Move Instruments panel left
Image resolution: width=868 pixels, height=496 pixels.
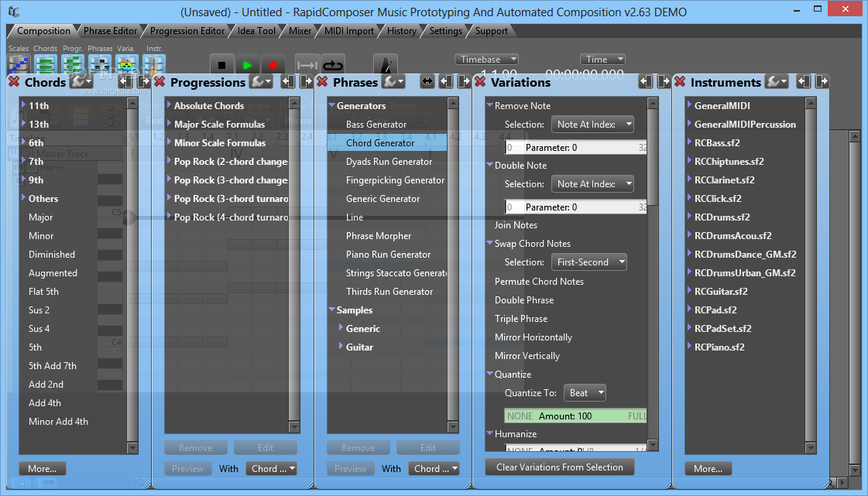[804, 82]
